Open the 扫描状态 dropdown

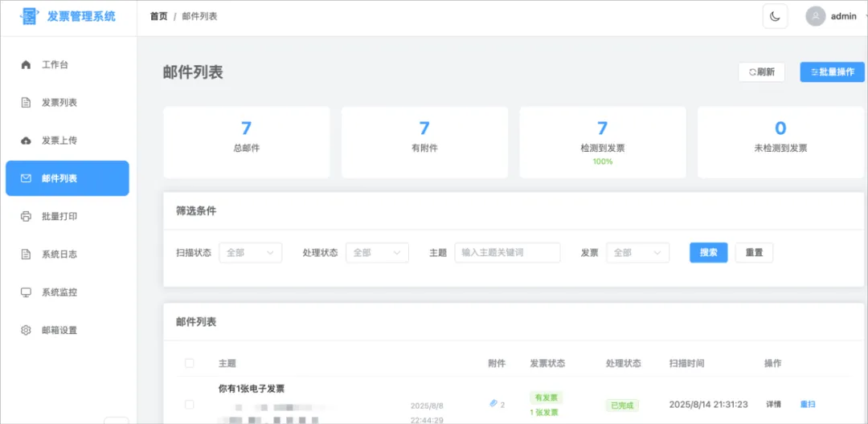[x=251, y=253]
